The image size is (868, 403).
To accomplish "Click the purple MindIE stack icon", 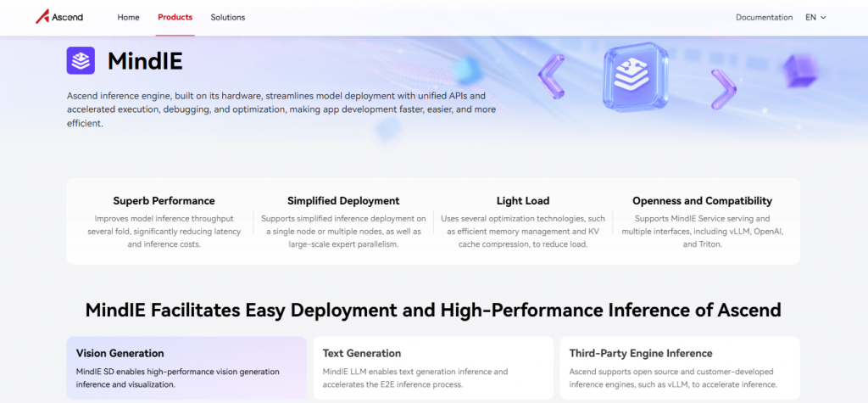I will click(x=81, y=60).
